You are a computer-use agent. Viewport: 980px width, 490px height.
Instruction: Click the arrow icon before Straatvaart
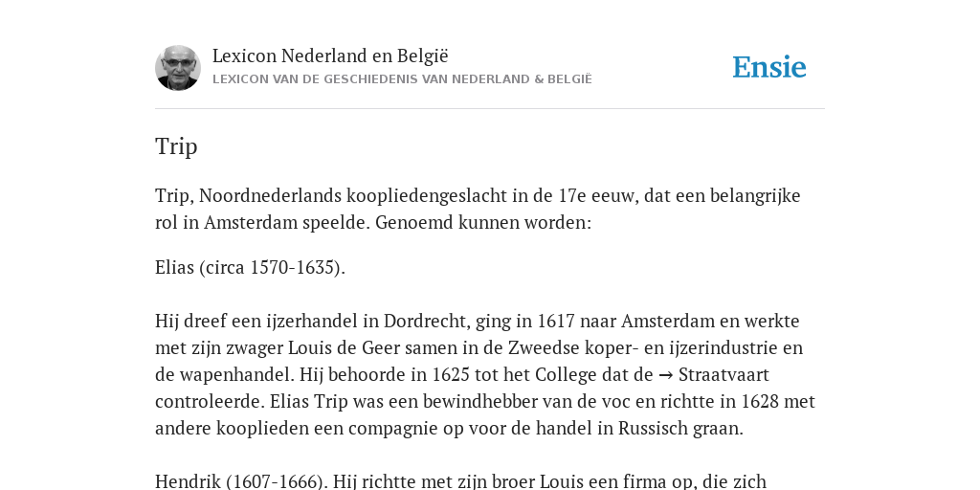click(665, 375)
